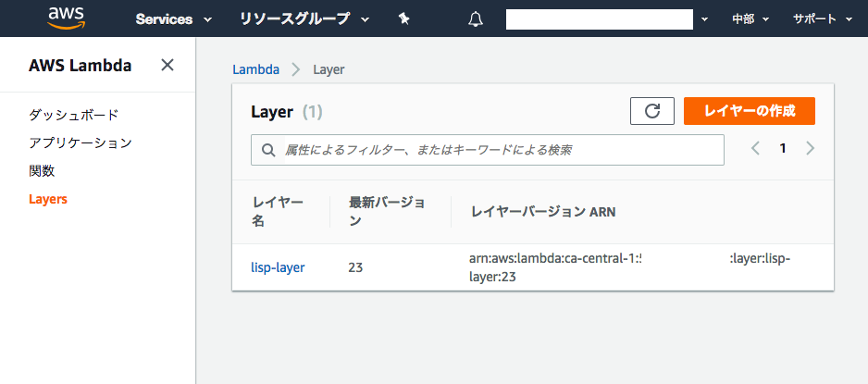Viewport: 868px width, 384px height.
Task: Open the Services dropdown menu
Action: 173,19
